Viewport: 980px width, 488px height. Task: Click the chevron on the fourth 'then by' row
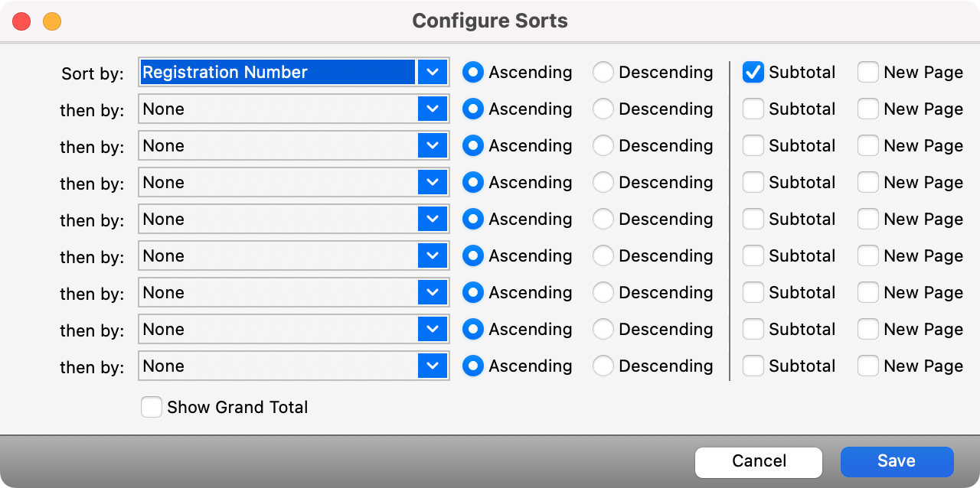433,219
